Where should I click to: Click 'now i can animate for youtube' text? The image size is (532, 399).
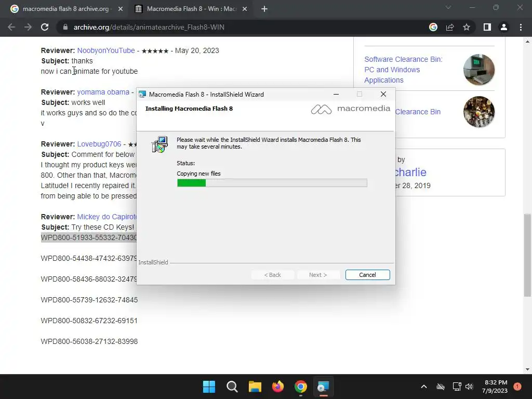[x=89, y=71]
